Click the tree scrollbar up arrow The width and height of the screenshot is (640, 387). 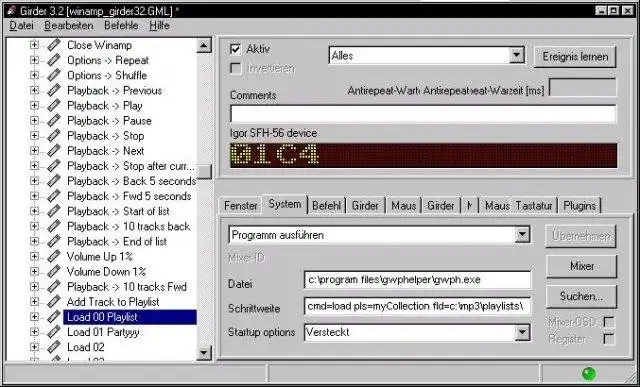(x=204, y=45)
